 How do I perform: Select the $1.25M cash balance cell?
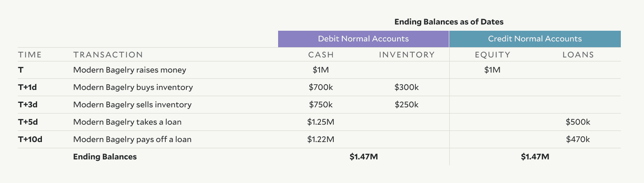click(x=321, y=122)
